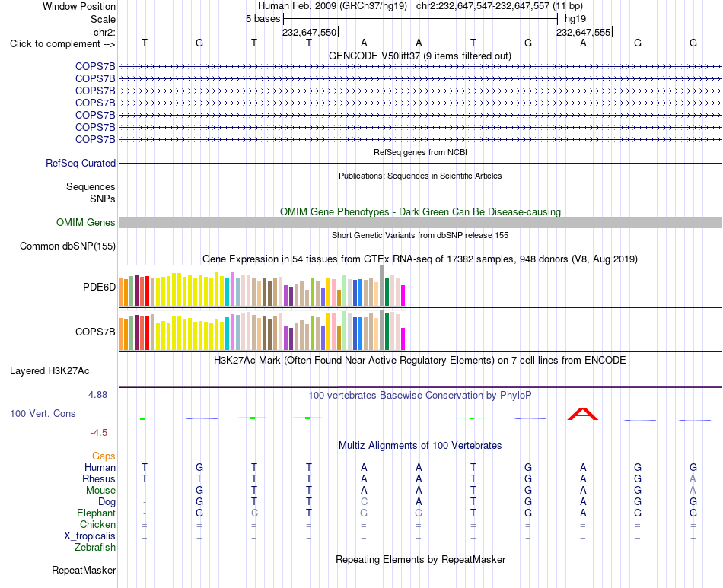
Task: Click the C base in the Dog row
Action: (364, 501)
